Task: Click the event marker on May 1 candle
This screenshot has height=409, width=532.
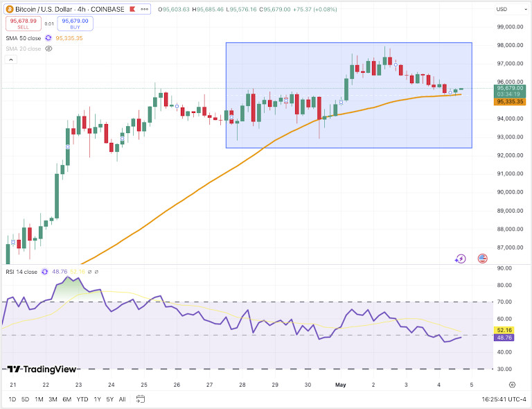Action: tap(341, 102)
